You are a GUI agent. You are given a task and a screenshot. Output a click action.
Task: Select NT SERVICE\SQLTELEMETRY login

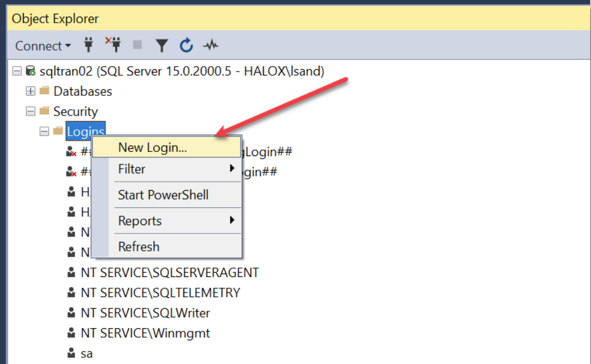[x=160, y=293]
